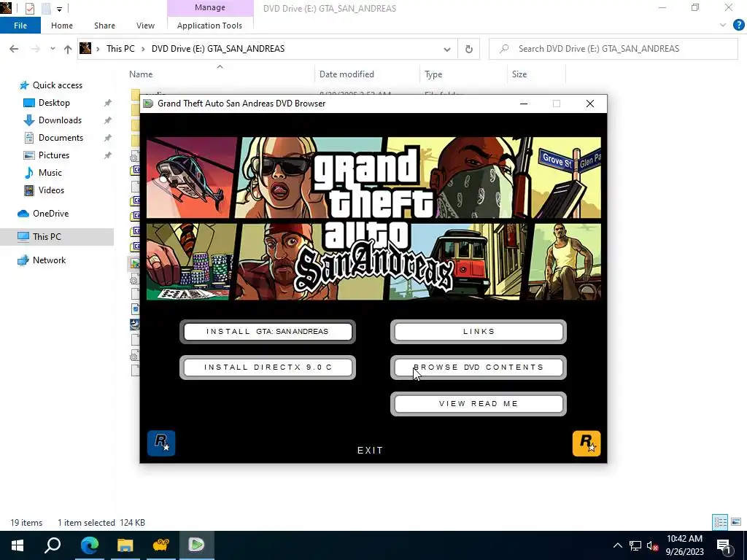Click the Search DVD Drive field

pos(614,49)
